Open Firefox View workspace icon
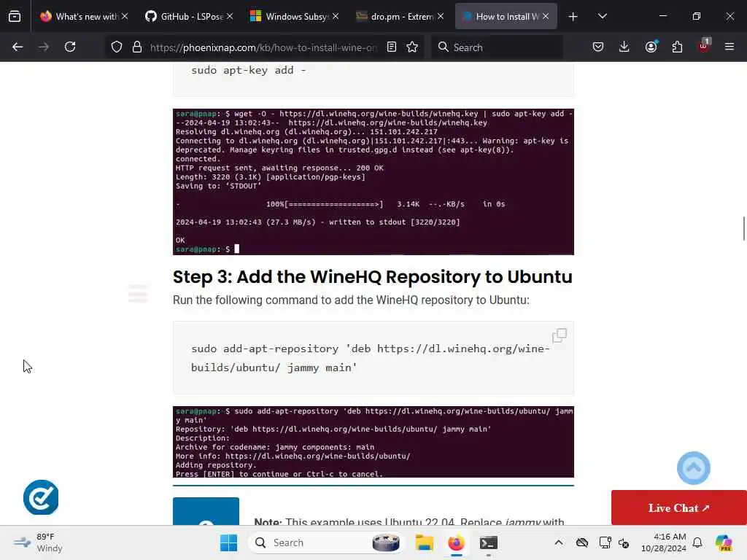747x560 pixels. click(15, 16)
